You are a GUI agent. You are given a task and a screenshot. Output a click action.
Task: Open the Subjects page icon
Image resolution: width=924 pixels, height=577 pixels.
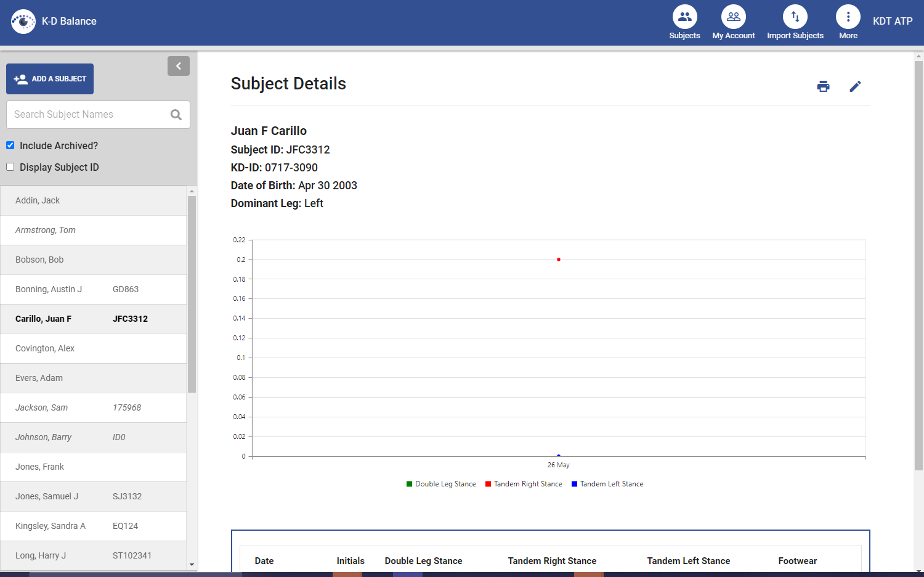(x=684, y=17)
